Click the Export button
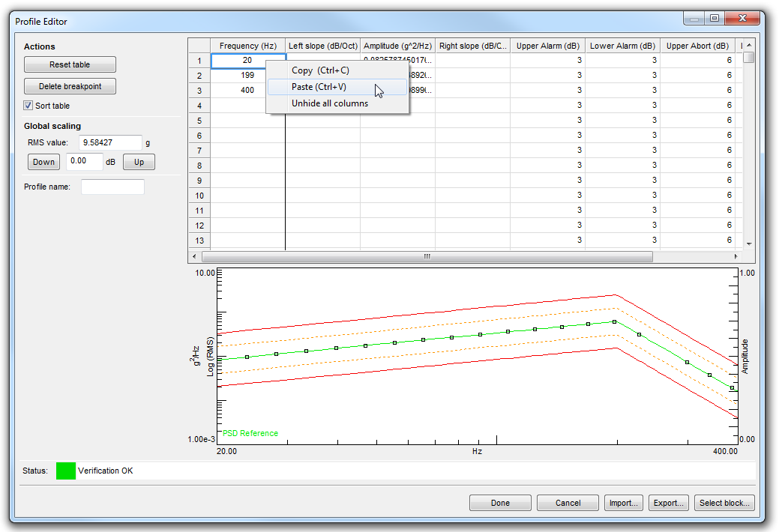 click(x=668, y=503)
